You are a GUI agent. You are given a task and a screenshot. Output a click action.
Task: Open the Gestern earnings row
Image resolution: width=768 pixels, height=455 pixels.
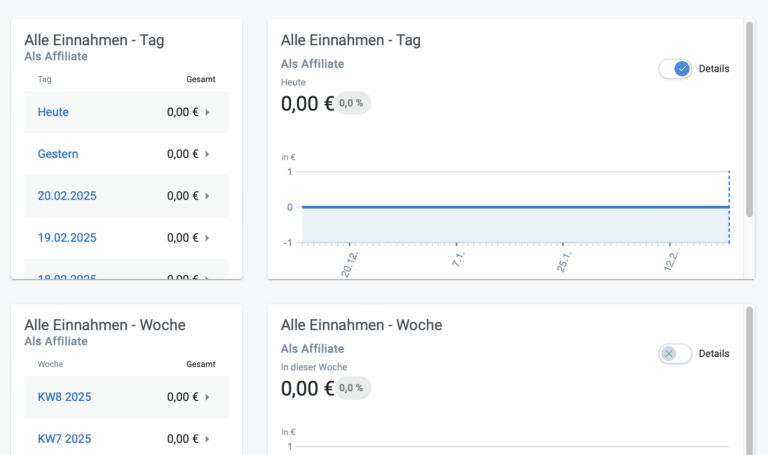pos(126,154)
